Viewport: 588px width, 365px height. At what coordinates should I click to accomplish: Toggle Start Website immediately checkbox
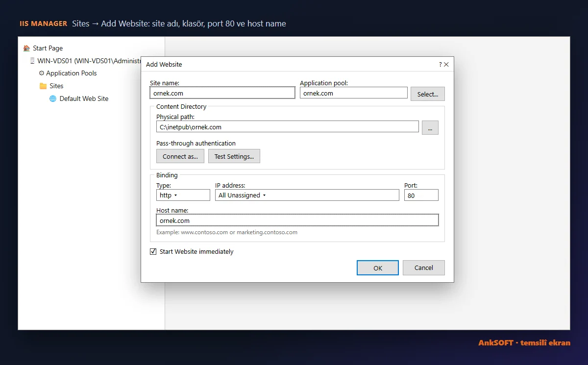click(x=153, y=251)
